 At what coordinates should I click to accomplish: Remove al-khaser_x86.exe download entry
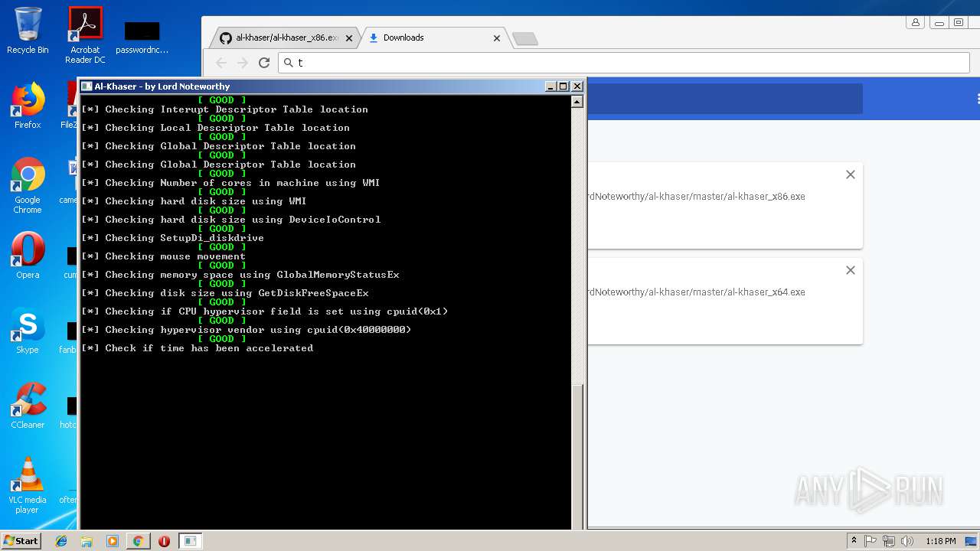(850, 174)
